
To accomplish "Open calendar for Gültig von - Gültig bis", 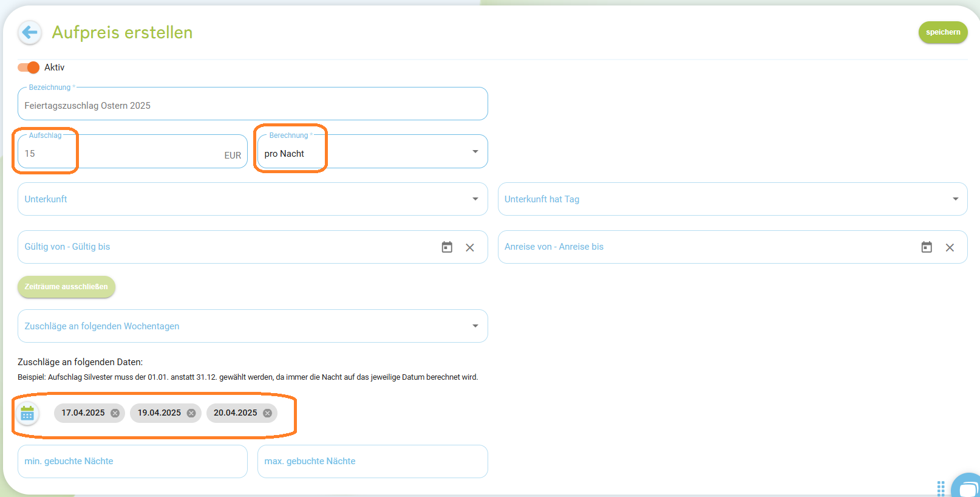I will 447,247.
